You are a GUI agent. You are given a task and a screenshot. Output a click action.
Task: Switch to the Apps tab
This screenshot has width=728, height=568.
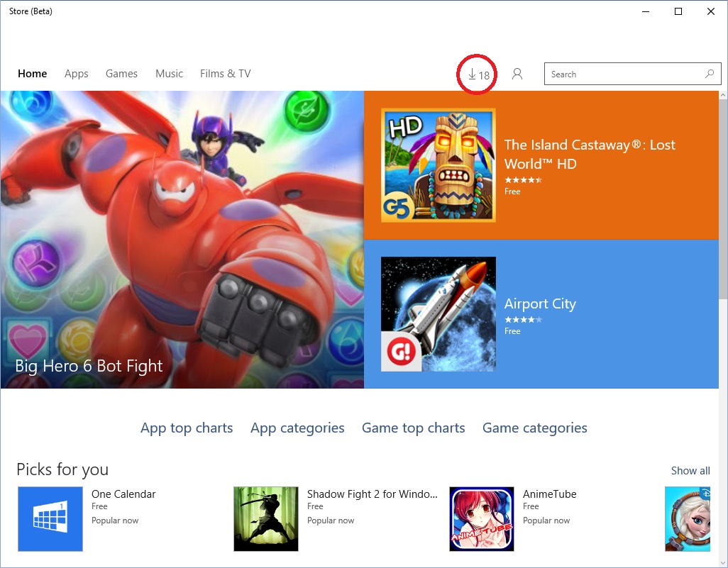coord(76,74)
